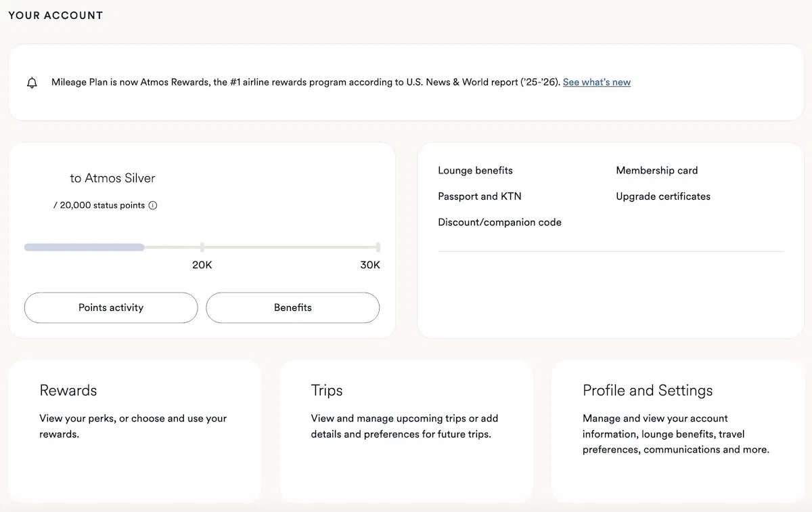Open Upgrade certificates
This screenshot has width=812, height=512.
pyautogui.click(x=662, y=196)
